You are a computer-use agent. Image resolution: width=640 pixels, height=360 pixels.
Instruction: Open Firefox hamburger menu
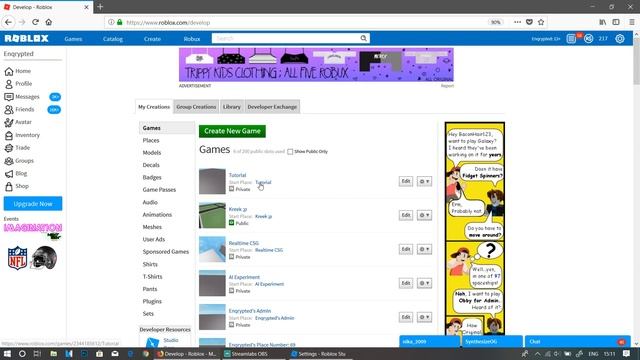[631, 22]
